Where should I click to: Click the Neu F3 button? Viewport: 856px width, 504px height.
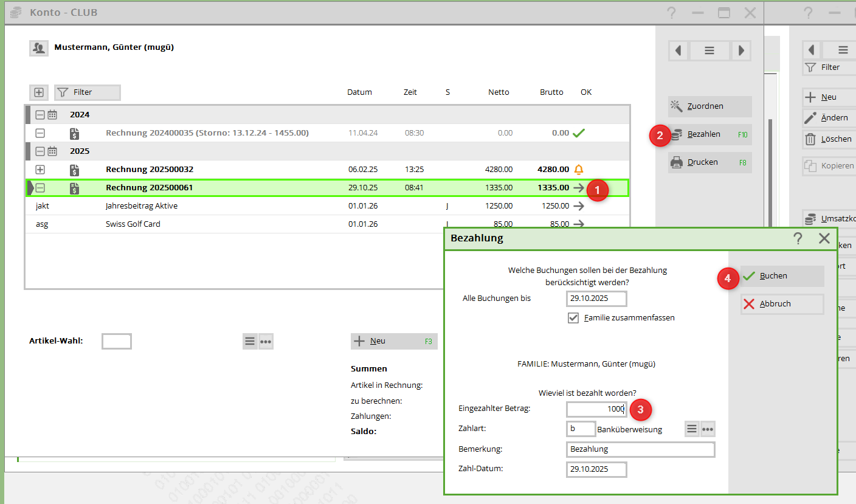393,341
